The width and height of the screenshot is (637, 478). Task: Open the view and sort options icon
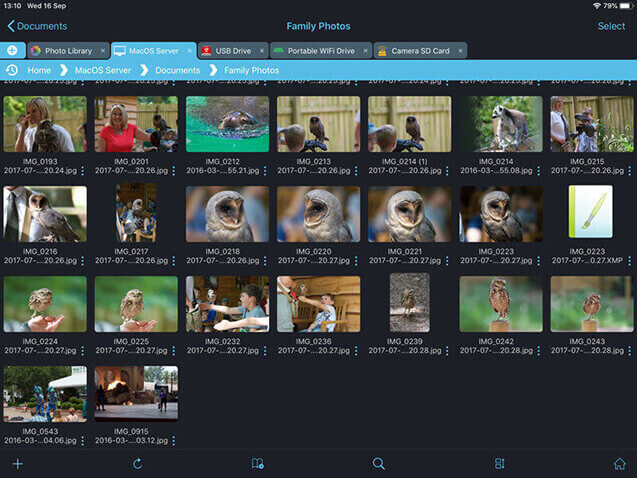click(500, 464)
